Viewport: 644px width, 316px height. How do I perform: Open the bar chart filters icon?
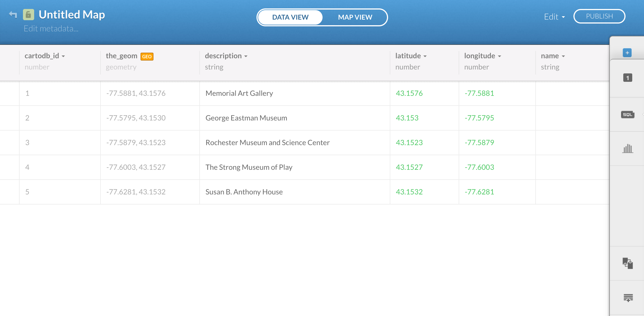click(x=627, y=148)
